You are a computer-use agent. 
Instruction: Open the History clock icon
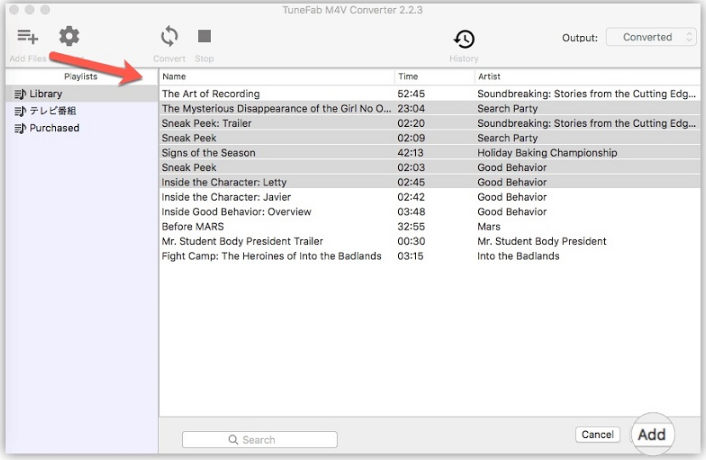[x=464, y=39]
